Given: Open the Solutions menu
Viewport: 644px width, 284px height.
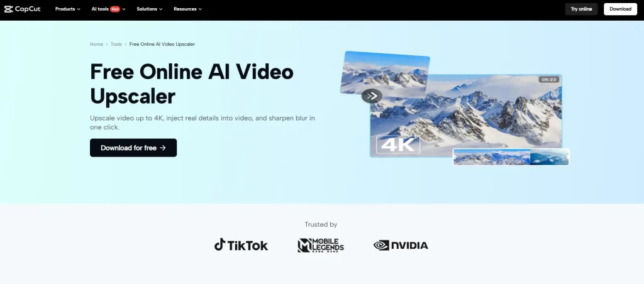Looking at the screenshot, I should (150, 9).
